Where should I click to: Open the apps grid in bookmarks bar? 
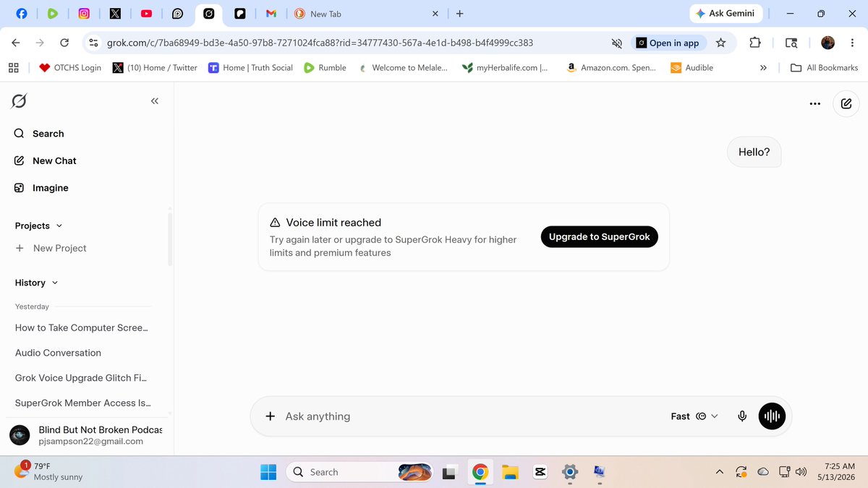(x=13, y=68)
